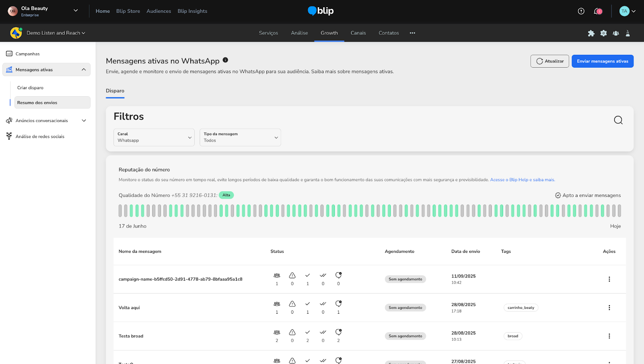Click the beaker test icon
644x364 pixels.
click(627, 33)
